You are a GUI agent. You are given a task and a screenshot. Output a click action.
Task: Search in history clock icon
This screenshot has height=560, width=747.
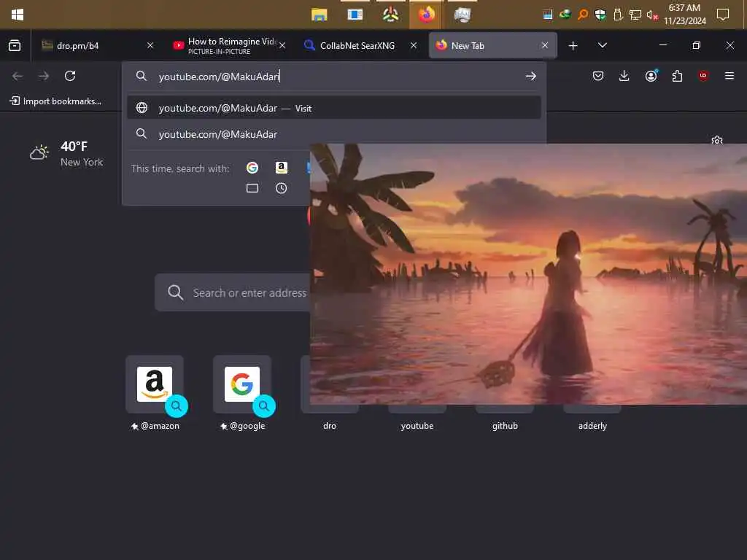click(x=282, y=189)
